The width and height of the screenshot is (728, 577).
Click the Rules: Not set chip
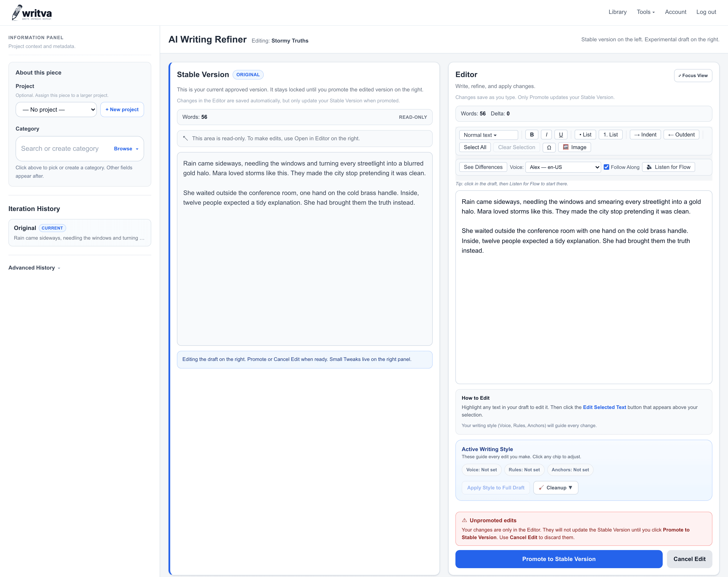coord(524,470)
